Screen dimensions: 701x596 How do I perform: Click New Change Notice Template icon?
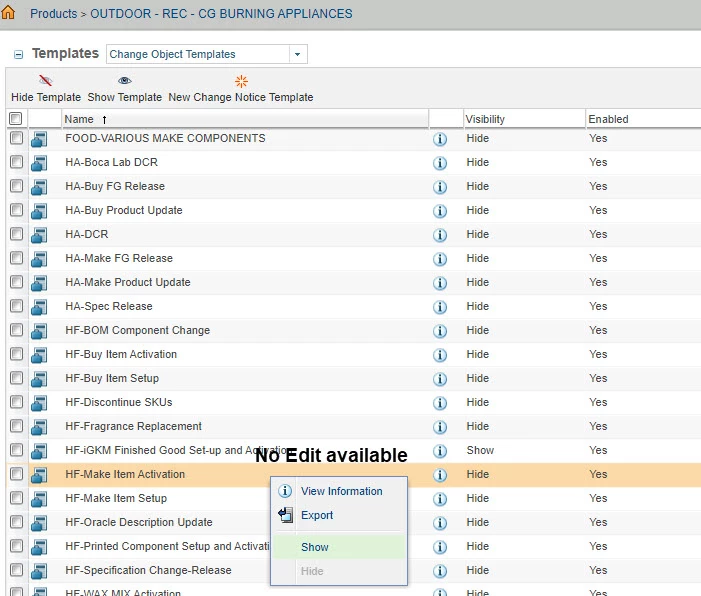[x=241, y=81]
